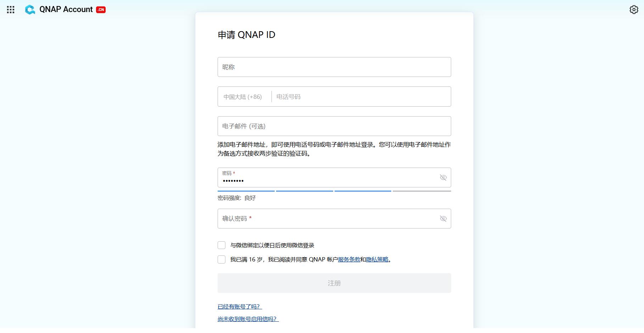Toggle password visibility eye icon

point(443,177)
